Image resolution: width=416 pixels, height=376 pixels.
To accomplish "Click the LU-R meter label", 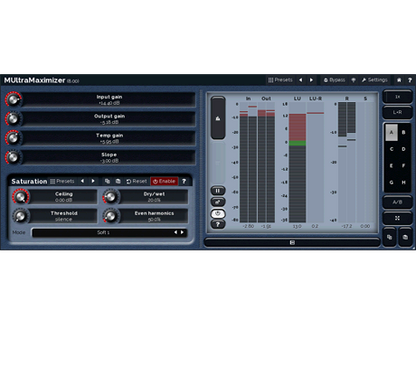I will coord(315,99).
